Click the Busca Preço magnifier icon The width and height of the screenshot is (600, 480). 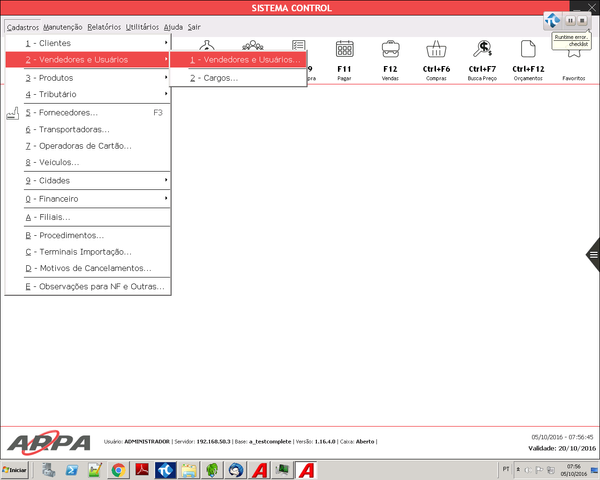[x=482, y=49]
